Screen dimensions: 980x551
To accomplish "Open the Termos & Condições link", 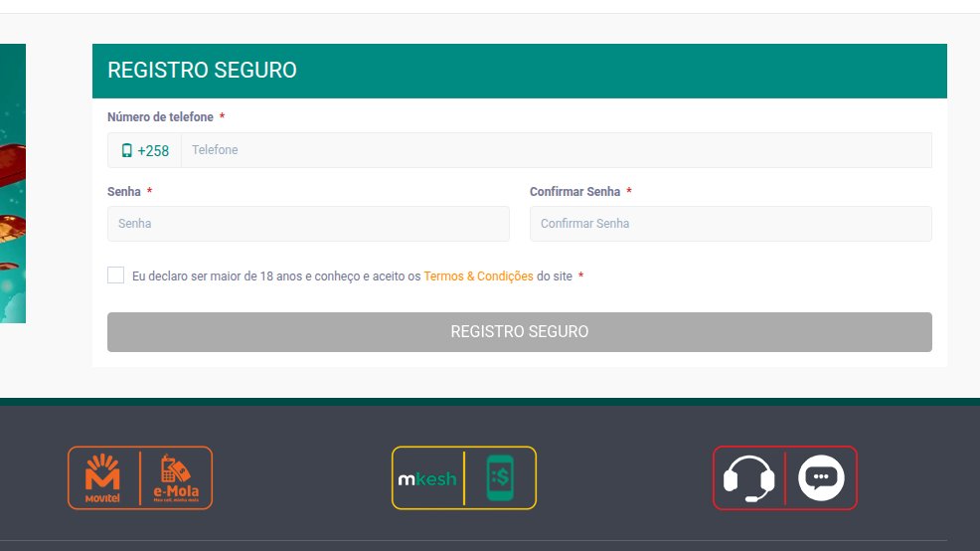I will click(478, 275).
